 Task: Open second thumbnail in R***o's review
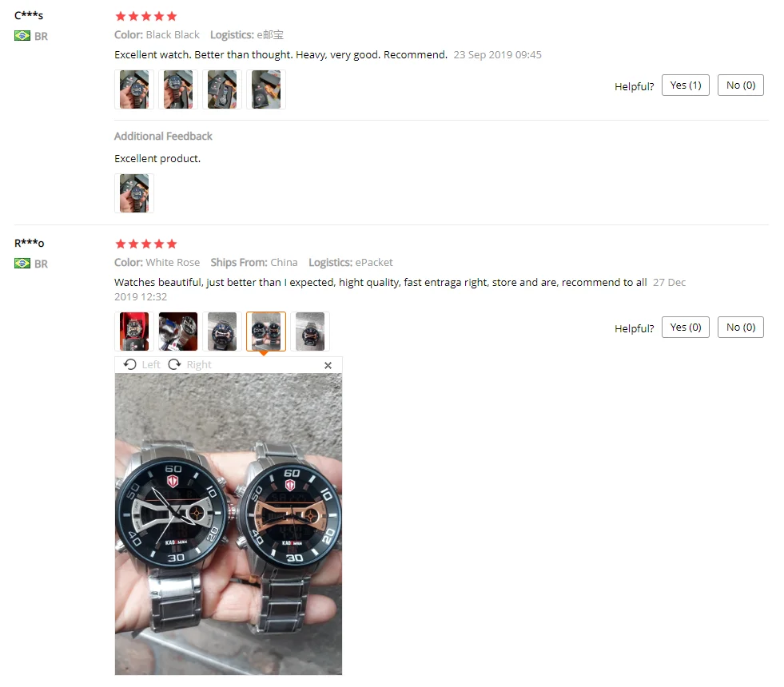[178, 332]
